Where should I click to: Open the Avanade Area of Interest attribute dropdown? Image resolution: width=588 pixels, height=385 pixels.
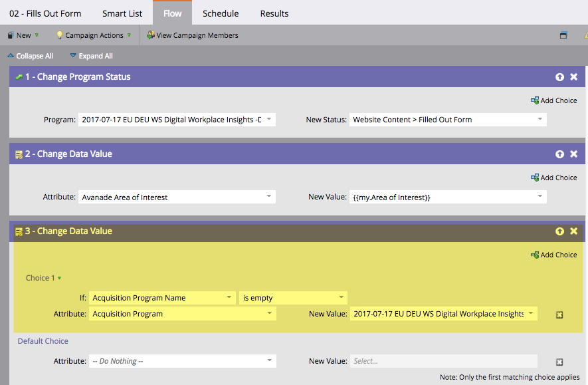pos(177,197)
